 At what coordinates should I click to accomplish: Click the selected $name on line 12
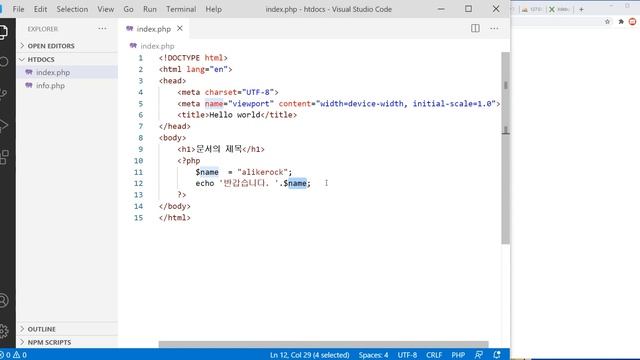pos(295,183)
